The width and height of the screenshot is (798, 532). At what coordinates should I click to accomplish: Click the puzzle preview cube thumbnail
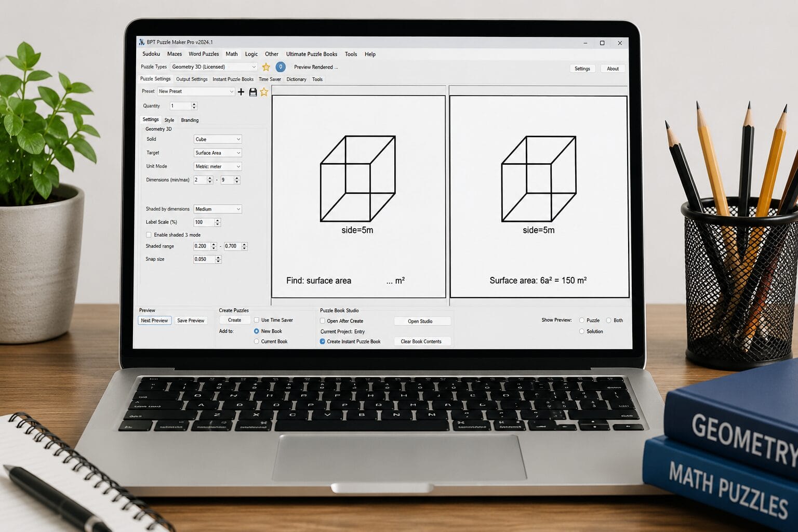pyautogui.click(x=358, y=179)
